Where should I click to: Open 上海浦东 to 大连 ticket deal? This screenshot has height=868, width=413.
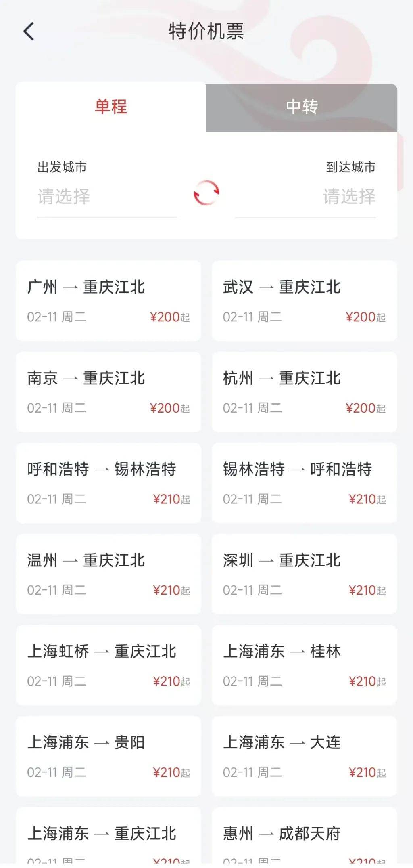coord(305,757)
